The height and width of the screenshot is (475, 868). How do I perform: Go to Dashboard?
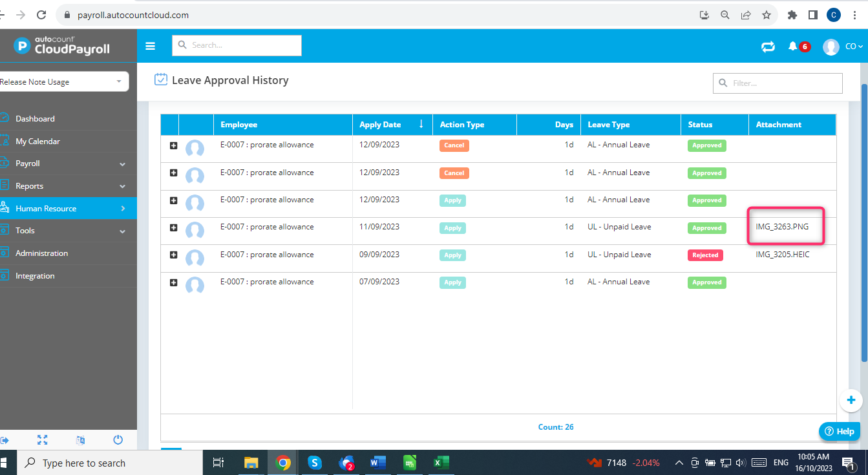click(x=35, y=119)
